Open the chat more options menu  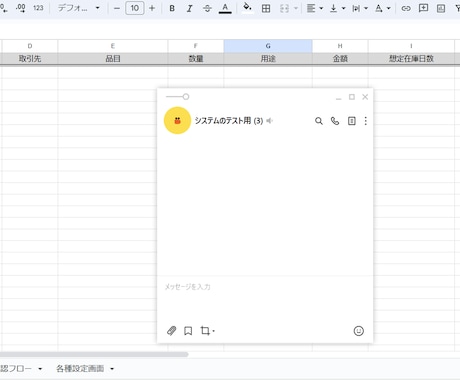(x=366, y=121)
